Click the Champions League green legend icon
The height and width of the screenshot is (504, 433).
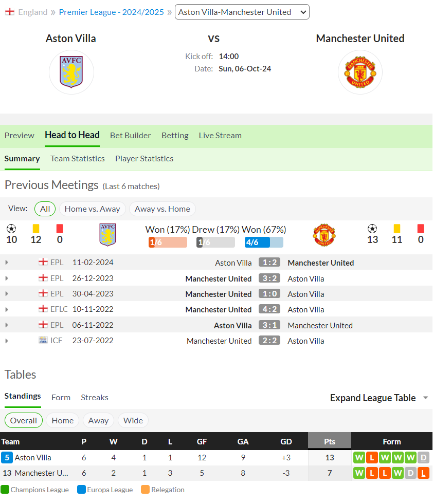point(5,490)
